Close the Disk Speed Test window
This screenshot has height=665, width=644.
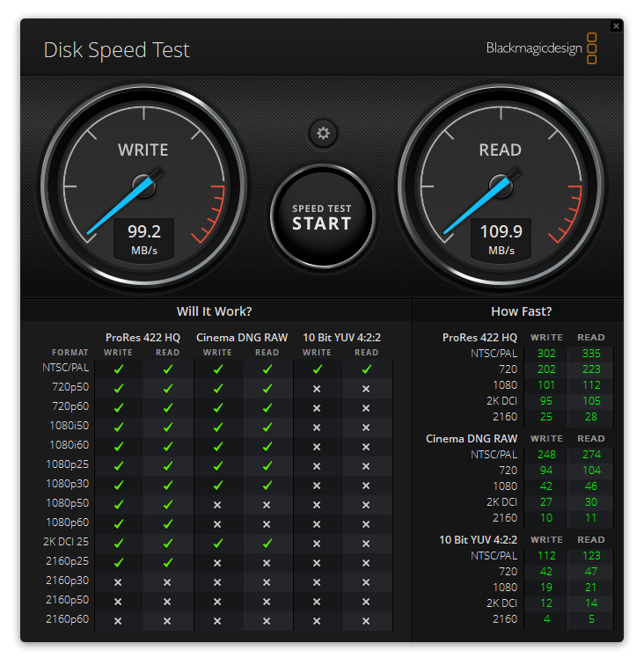coord(616,26)
